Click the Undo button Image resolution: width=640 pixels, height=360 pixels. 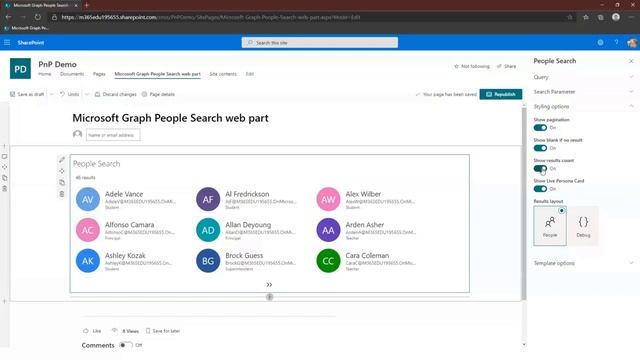[70, 94]
